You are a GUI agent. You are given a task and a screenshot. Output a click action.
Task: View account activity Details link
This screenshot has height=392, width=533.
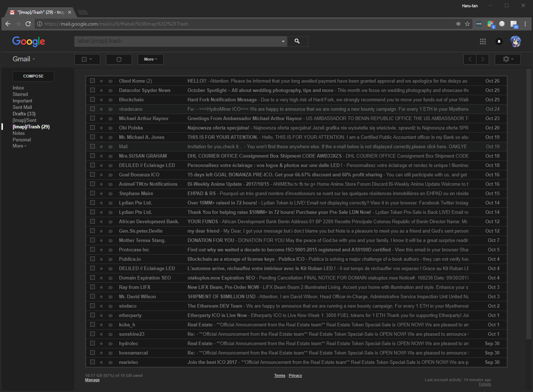[485, 384]
